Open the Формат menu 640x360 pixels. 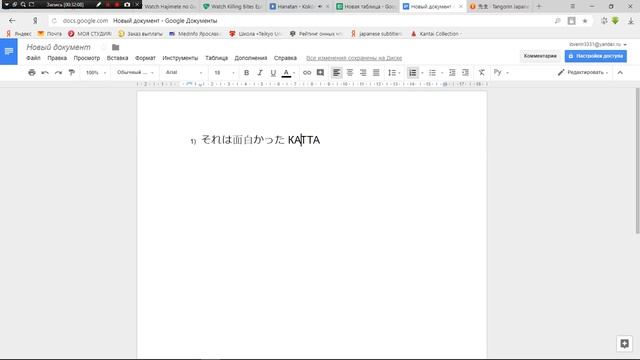pyautogui.click(x=145, y=58)
